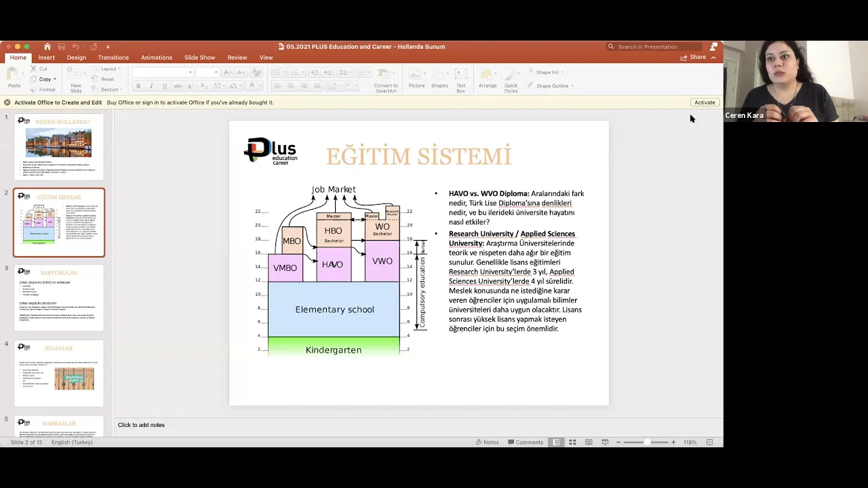Viewport: 868px width, 488px height.
Task: Select the SINAVLAR slide 4 thumbnail
Action: click(59, 373)
